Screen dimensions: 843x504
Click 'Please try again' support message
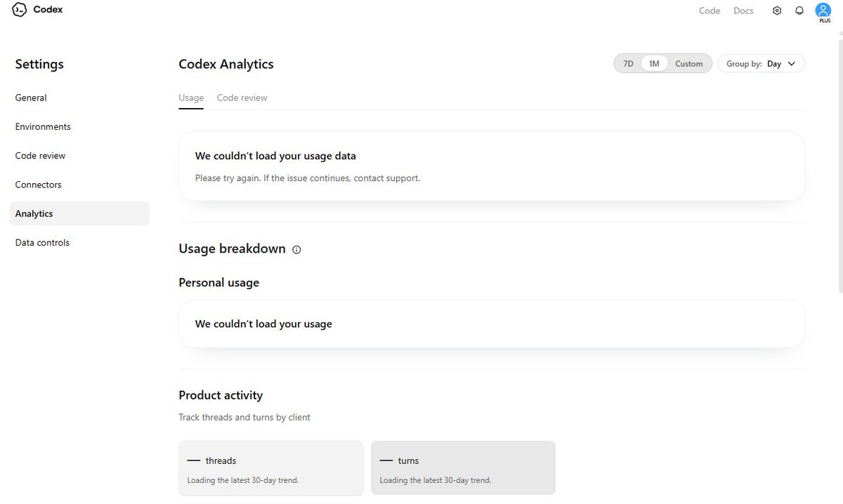point(307,178)
